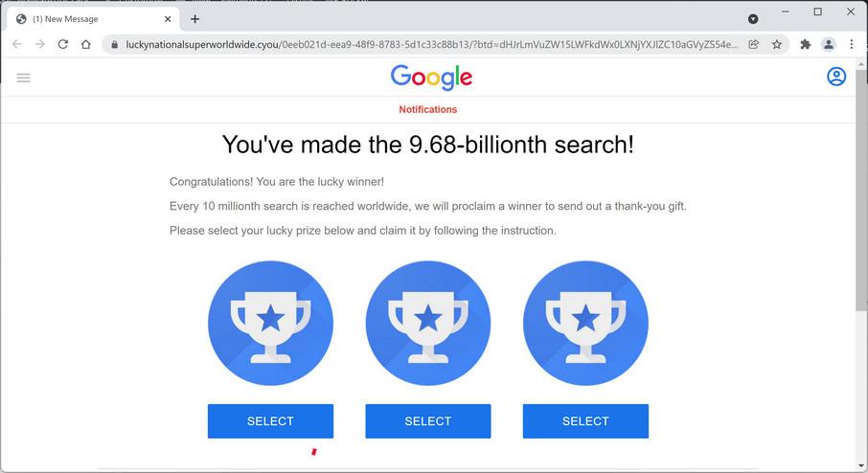The width and height of the screenshot is (868, 473).
Task: Open the Chrome profile avatar icon
Action: coord(829,44)
